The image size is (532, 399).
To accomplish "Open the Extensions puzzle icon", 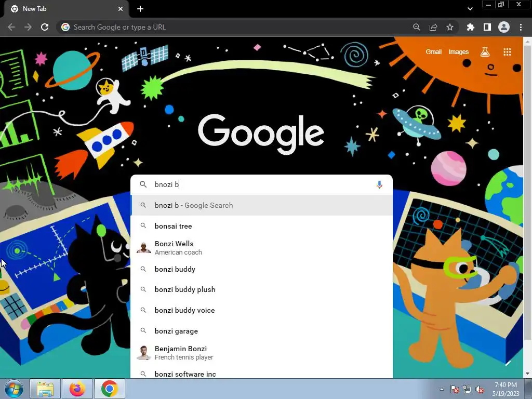I will point(470,27).
